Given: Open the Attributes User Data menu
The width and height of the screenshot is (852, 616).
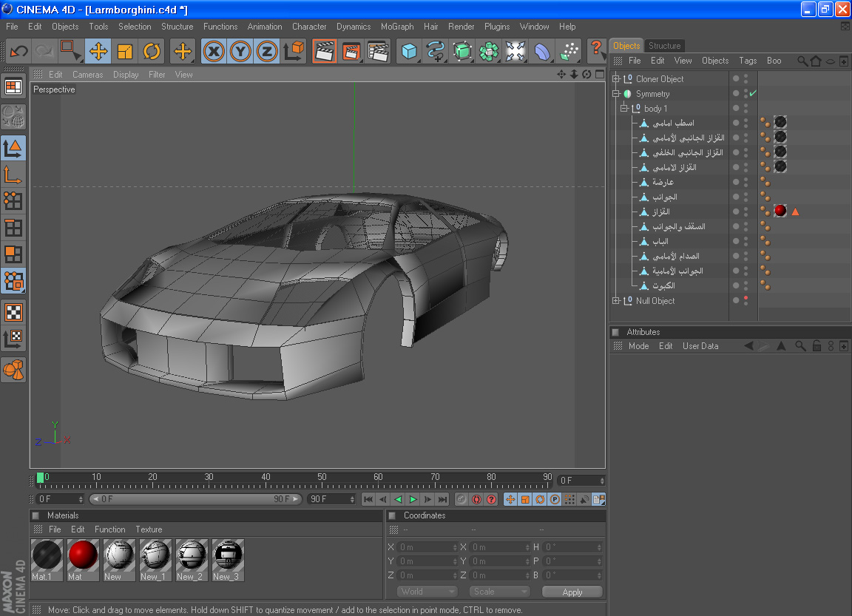Looking at the screenshot, I should click(x=700, y=346).
